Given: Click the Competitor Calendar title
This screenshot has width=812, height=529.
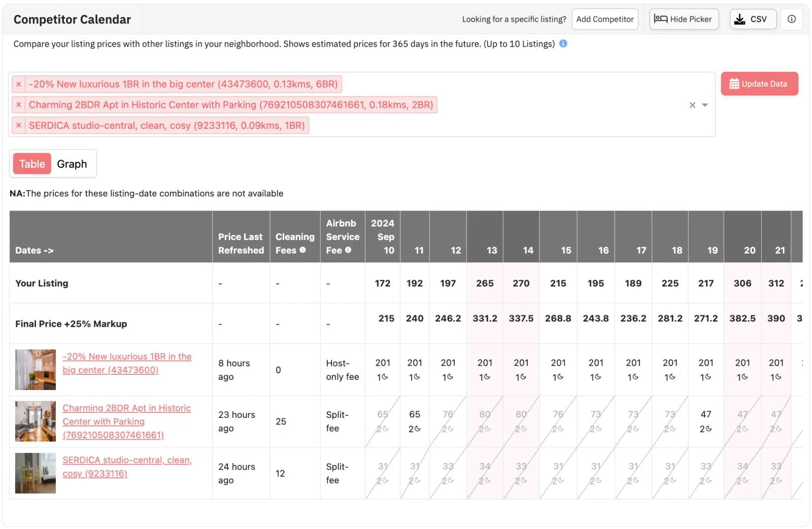Looking at the screenshot, I should pyautogui.click(x=72, y=19).
